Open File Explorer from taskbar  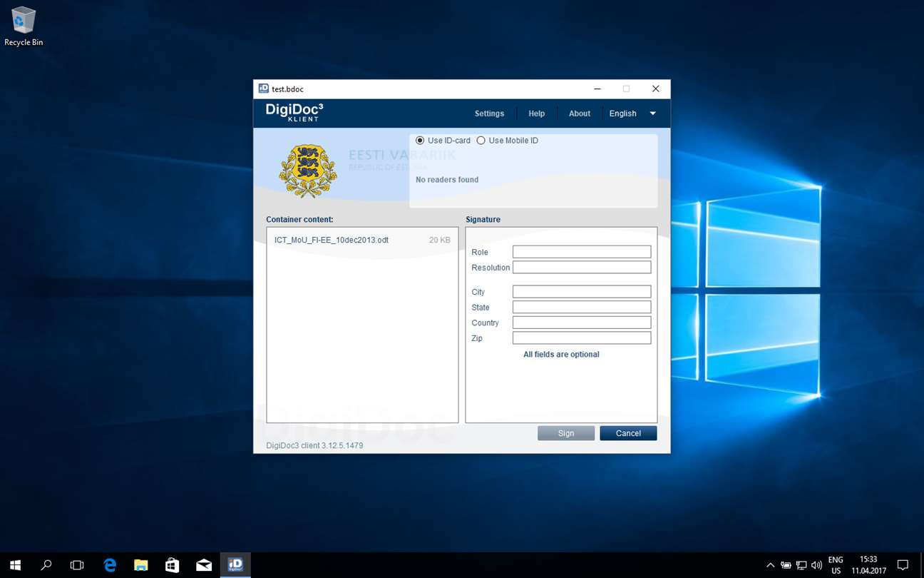pos(141,565)
